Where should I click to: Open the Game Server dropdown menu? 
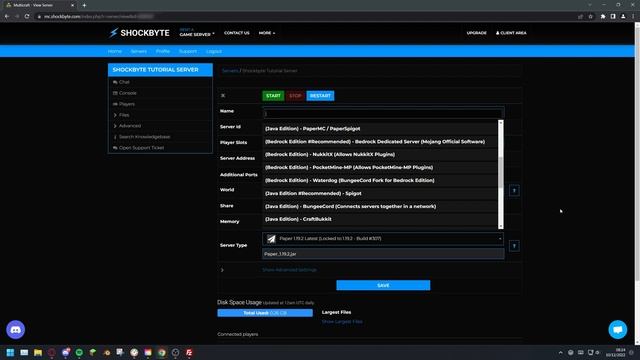point(197,33)
